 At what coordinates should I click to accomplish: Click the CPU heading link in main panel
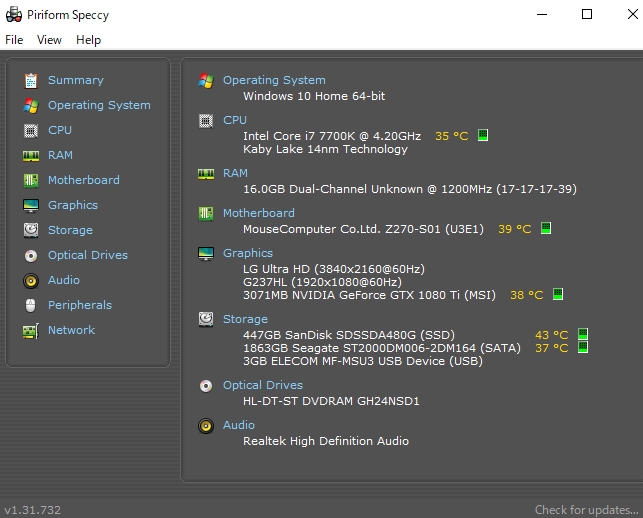[x=235, y=120]
